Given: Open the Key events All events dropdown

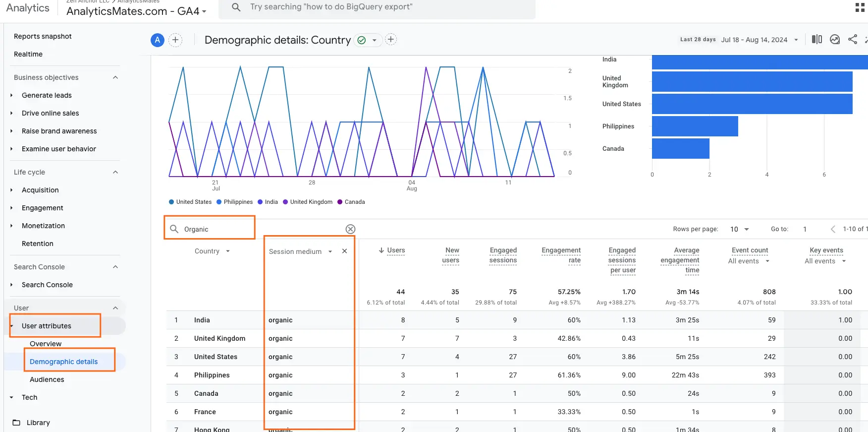Looking at the screenshot, I should (x=825, y=261).
